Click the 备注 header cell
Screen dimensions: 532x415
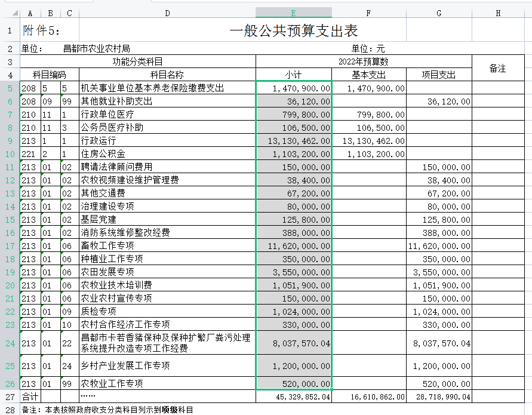coord(497,68)
